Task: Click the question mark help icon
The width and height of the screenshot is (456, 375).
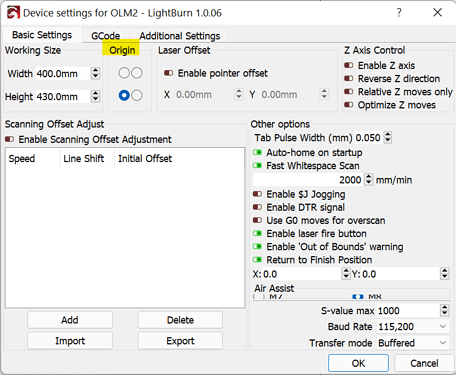Action: (399, 13)
